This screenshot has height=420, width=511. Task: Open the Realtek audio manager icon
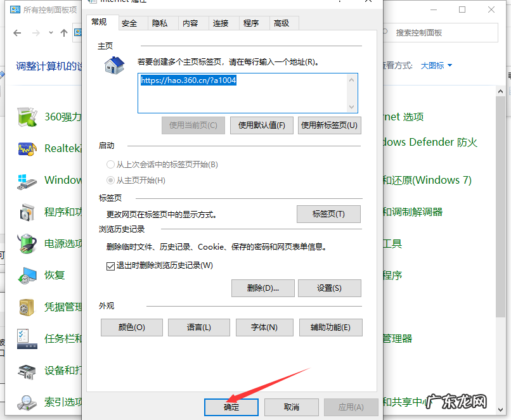(27, 148)
